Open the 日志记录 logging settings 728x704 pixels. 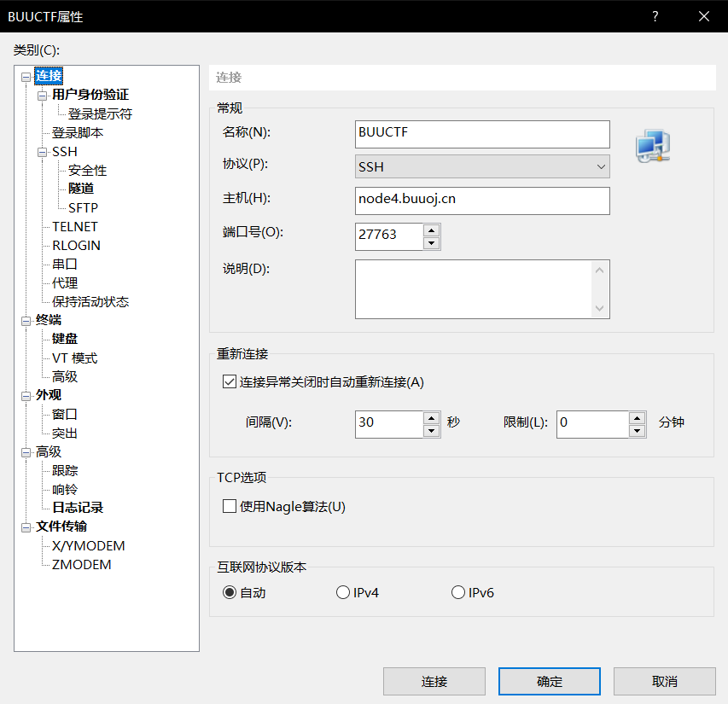(79, 507)
